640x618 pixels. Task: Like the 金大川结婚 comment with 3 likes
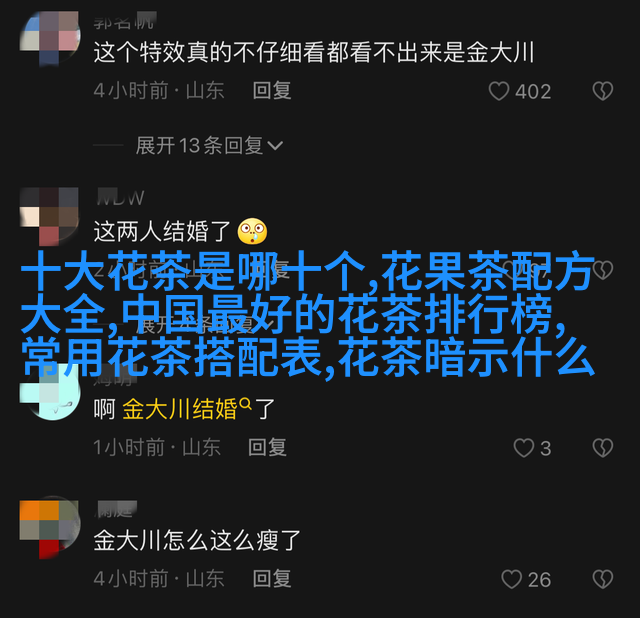tap(524, 448)
